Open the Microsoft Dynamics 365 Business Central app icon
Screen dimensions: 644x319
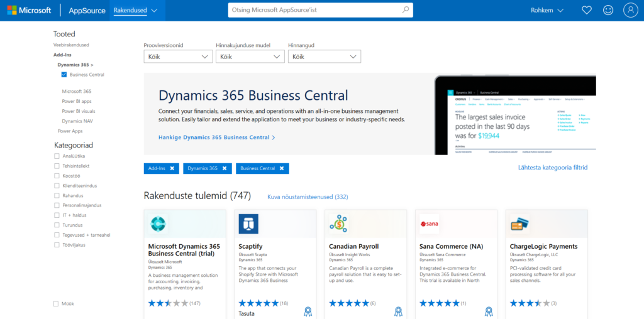click(x=158, y=224)
